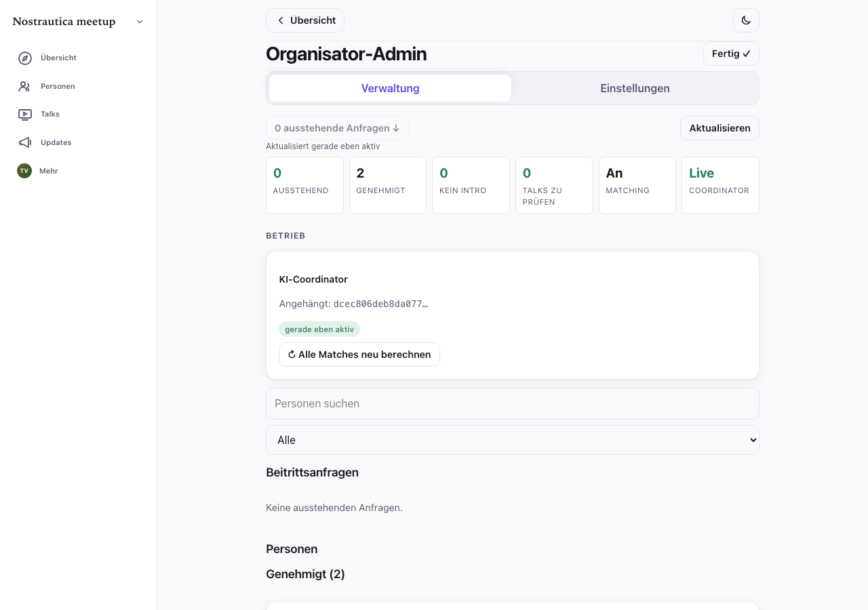Click the Nostrautica meetup title
This screenshot has width=868, height=610.
(64, 22)
